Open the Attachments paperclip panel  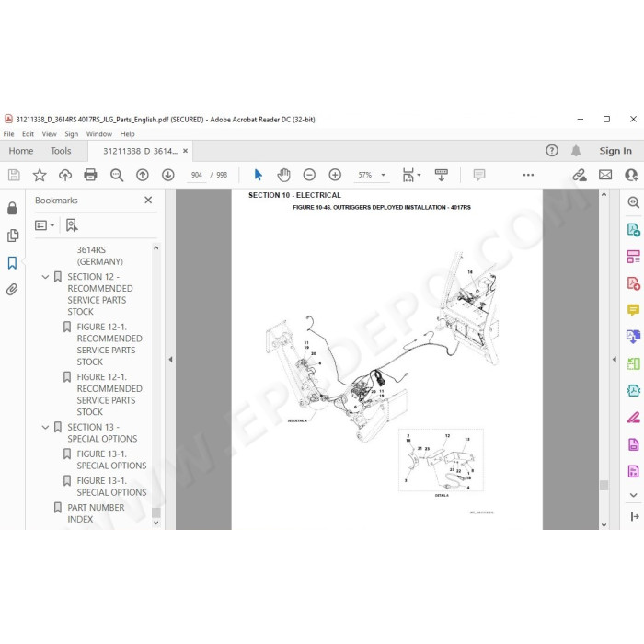pos(12,290)
